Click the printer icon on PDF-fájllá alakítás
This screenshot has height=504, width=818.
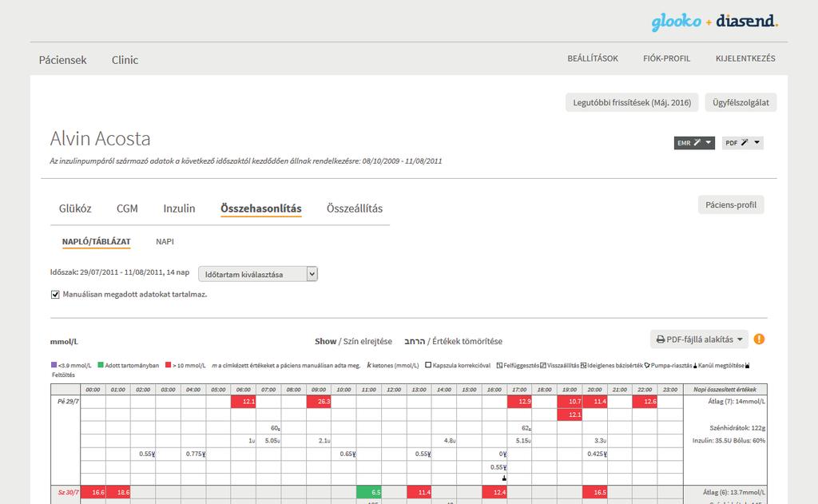click(x=661, y=339)
